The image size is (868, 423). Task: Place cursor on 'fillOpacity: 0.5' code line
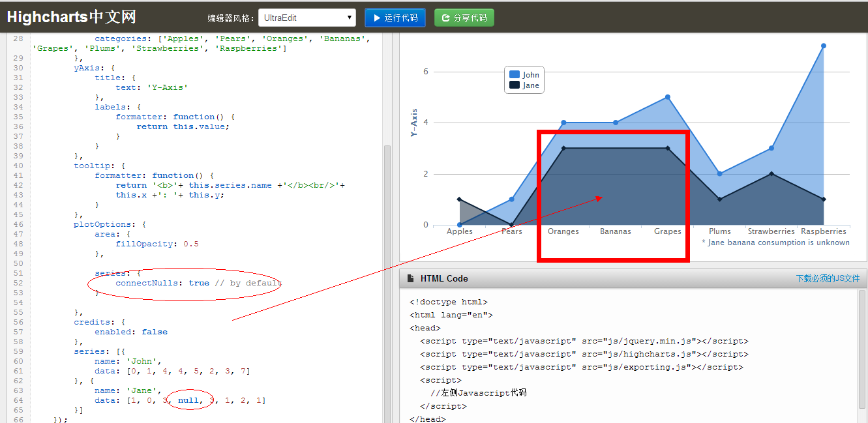point(157,244)
